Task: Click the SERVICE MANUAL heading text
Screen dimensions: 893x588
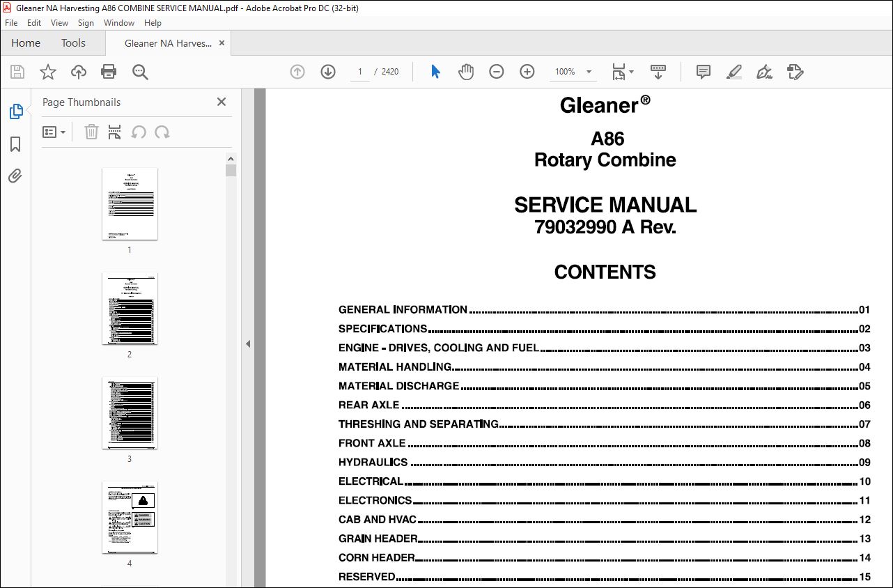Action: [605, 205]
